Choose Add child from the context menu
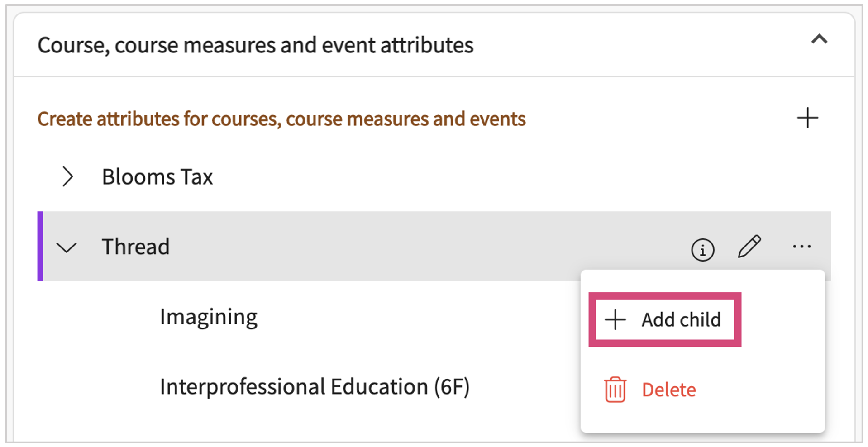Image resolution: width=868 pixels, height=447 pixels. pos(680,320)
